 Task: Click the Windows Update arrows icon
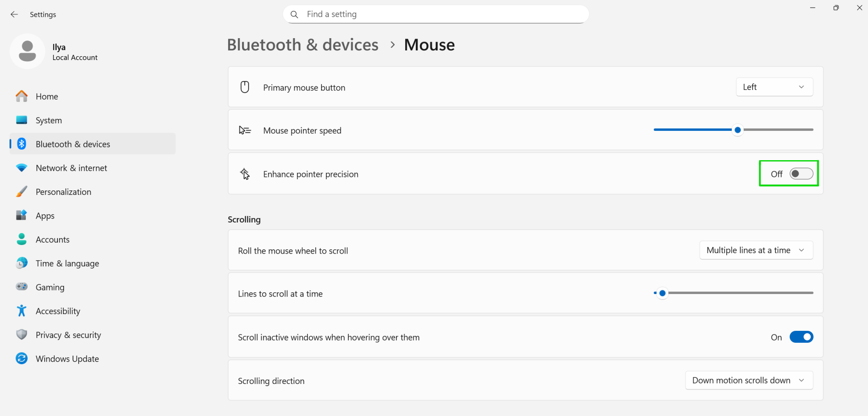coord(21,359)
